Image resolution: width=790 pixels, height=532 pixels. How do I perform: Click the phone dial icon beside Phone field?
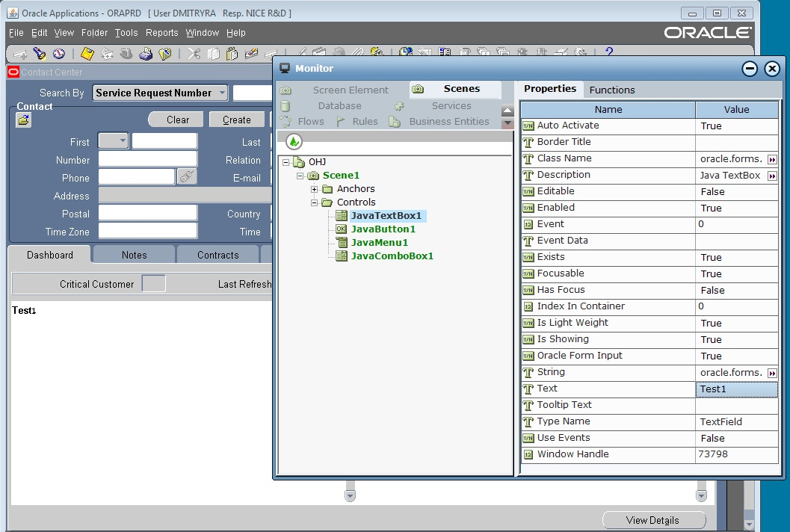(187, 177)
